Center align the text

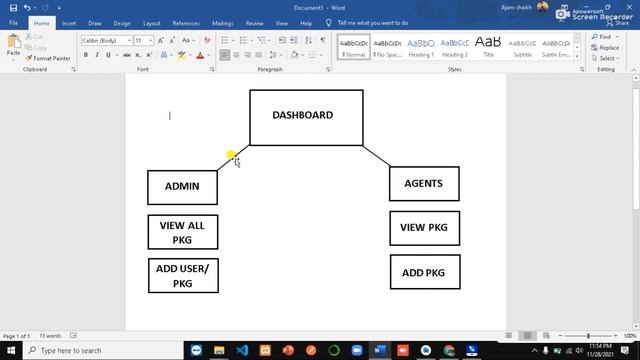[236, 55]
